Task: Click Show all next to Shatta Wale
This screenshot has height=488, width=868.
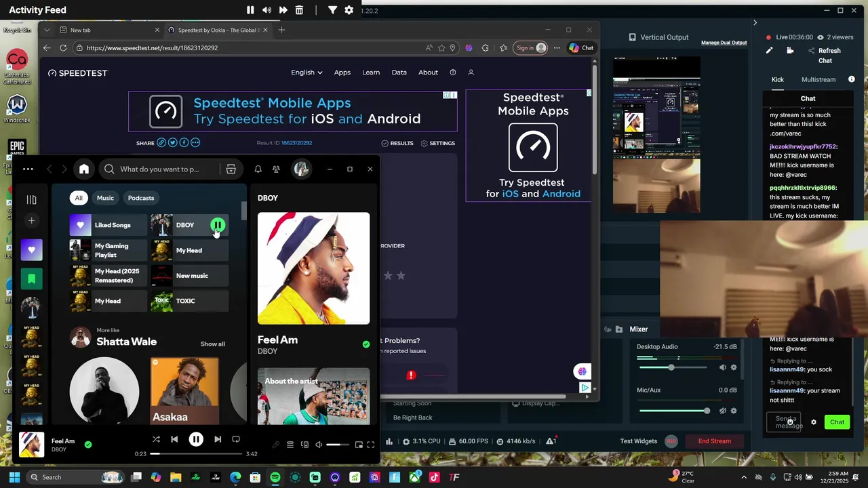Action: pos(213,344)
